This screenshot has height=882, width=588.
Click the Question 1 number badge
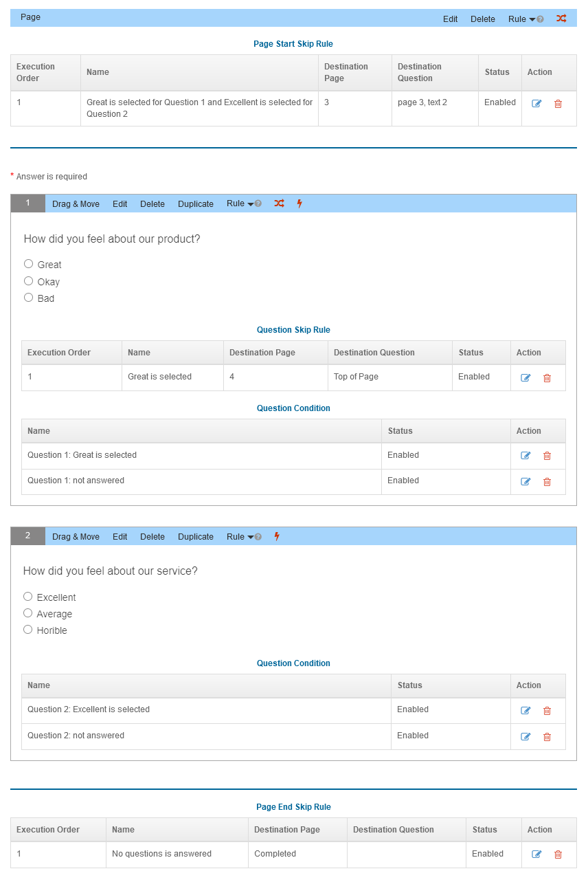[x=28, y=203]
